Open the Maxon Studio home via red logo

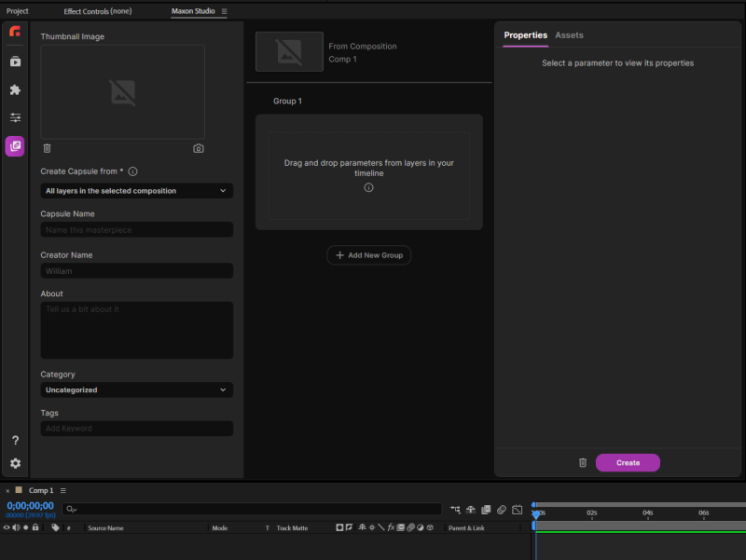click(15, 31)
